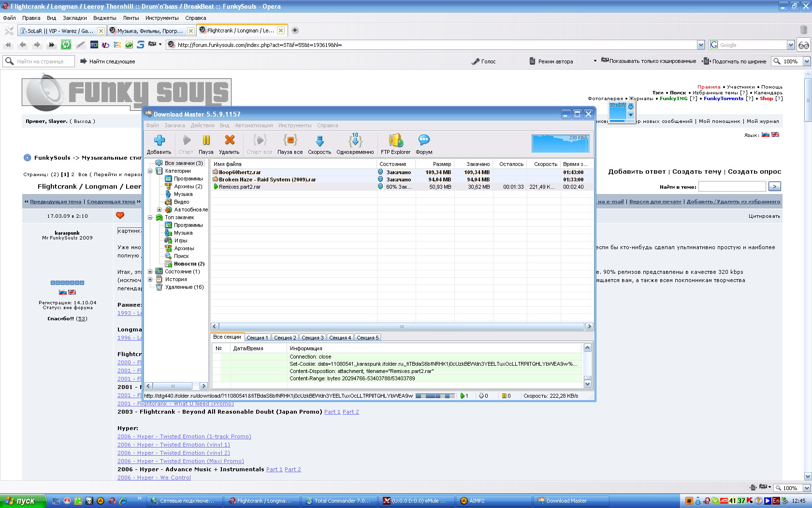Open the Opera zoom 100% dropdown
This screenshot has width=812, height=508.
pyautogui.click(x=806, y=61)
